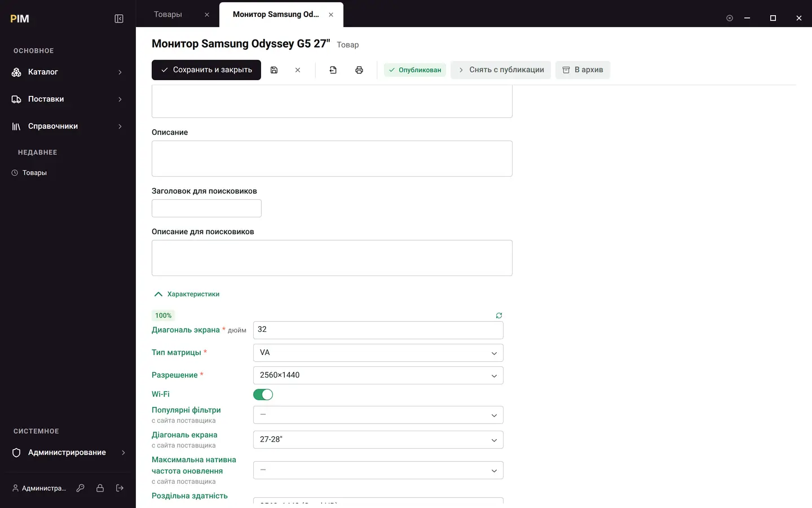This screenshot has height=508, width=812.
Task: Expand the Справочники menu chevron
Action: pyautogui.click(x=120, y=126)
